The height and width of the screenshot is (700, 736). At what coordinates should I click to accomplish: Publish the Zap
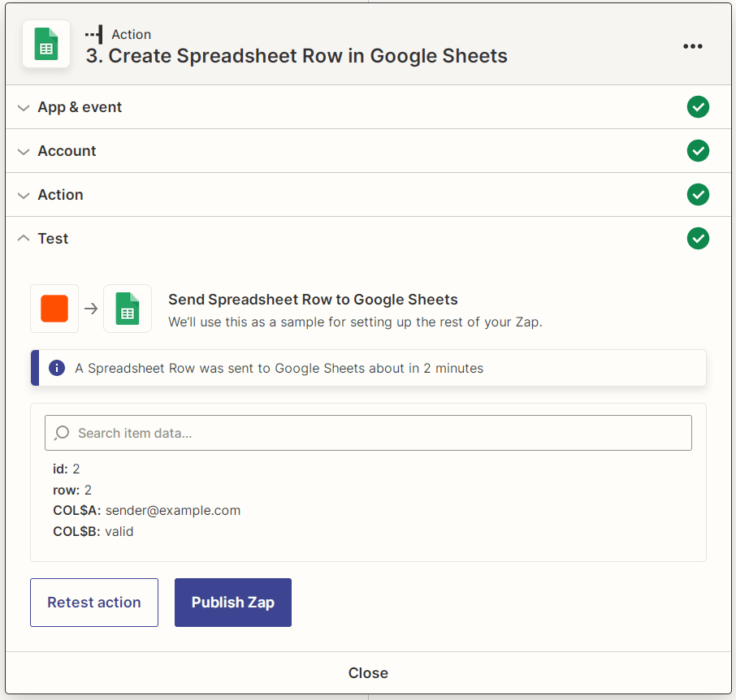[232, 602]
